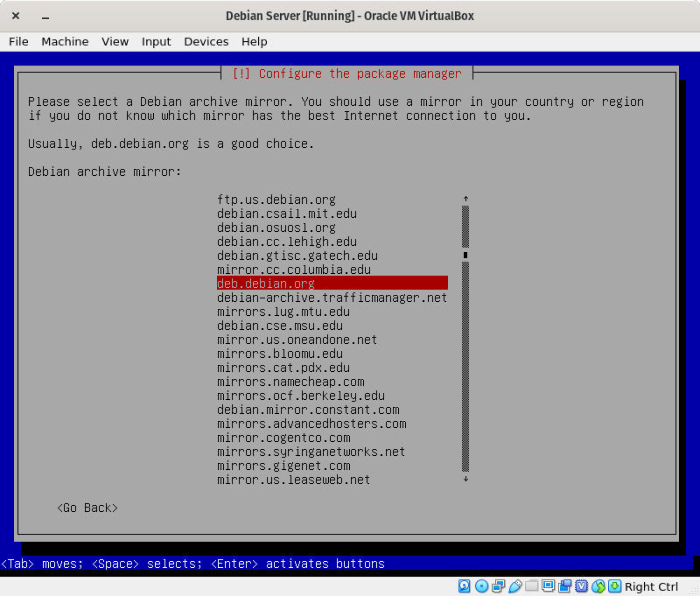
Task: Open the Machine menu
Action: [65, 41]
